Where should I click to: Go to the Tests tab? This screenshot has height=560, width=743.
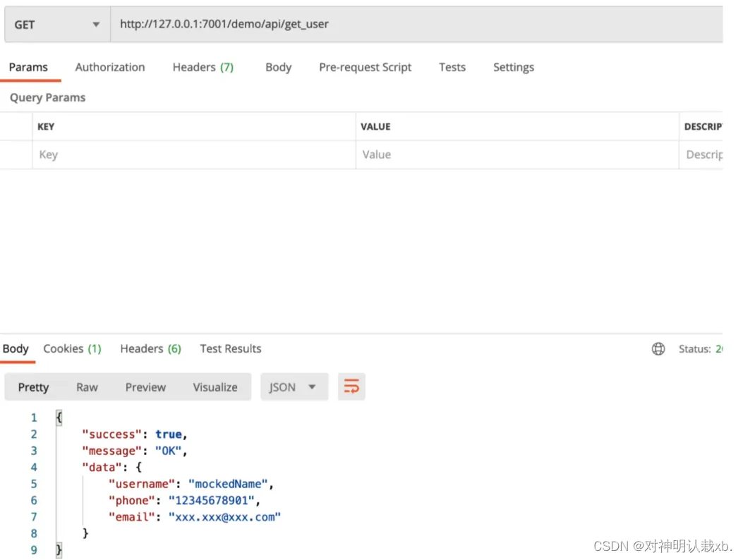coord(452,68)
